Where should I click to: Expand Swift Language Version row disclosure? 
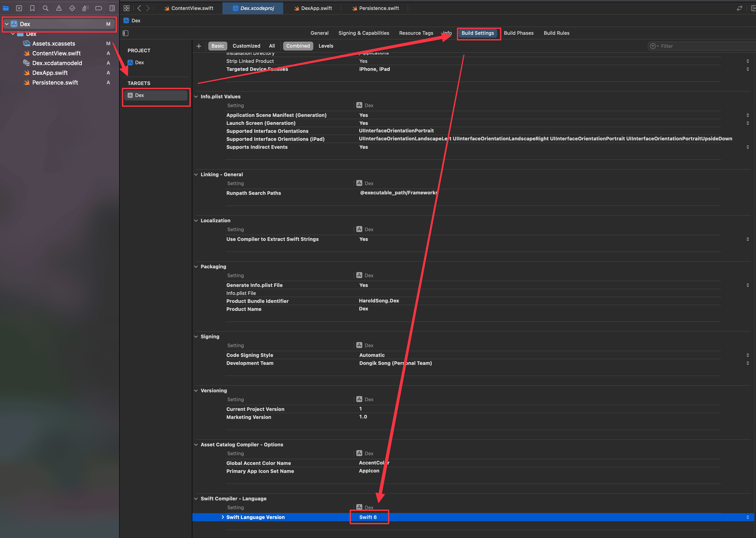222,517
